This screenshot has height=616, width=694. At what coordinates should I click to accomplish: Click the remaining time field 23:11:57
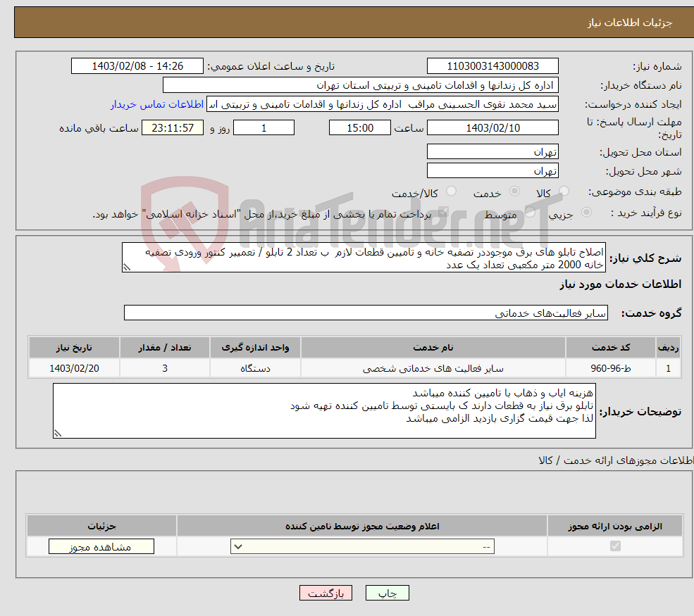tap(173, 128)
